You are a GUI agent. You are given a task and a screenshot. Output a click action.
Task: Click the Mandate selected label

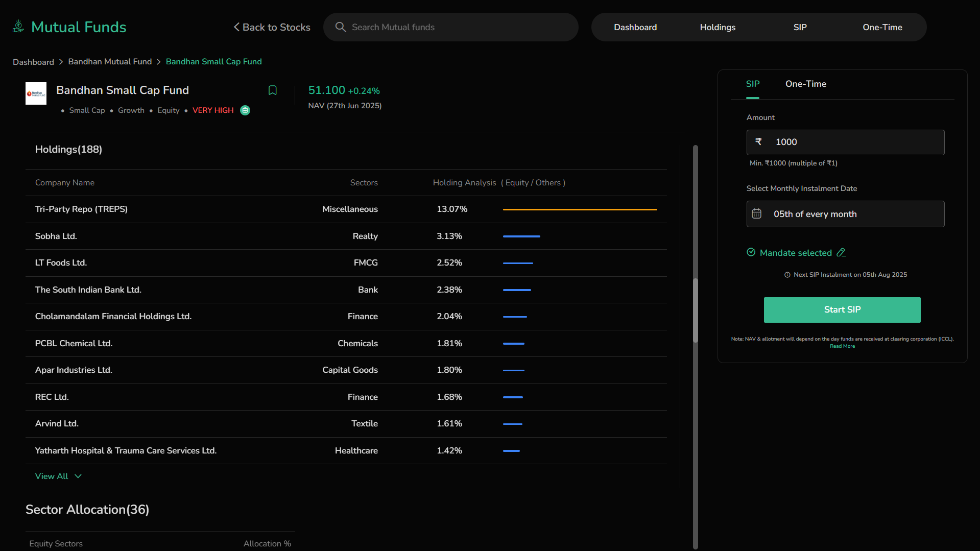pos(796,253)
